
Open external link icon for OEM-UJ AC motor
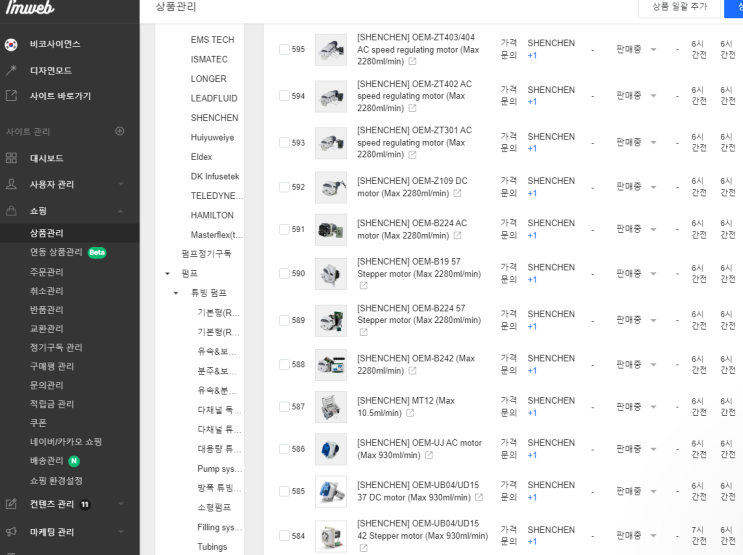pos(429,455)
